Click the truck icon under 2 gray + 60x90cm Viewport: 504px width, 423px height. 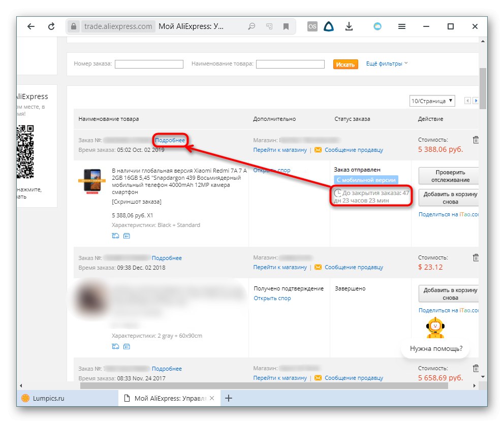pos(115,346)
